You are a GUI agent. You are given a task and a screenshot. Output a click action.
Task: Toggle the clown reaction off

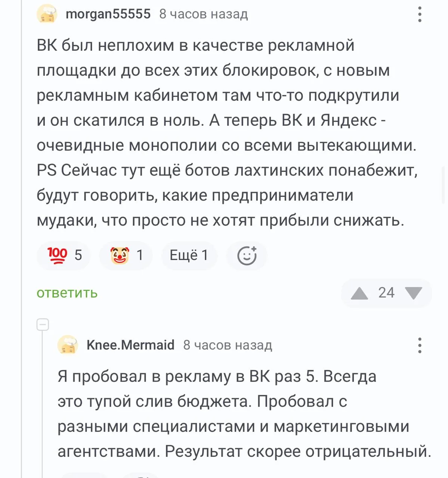(125, 255)
